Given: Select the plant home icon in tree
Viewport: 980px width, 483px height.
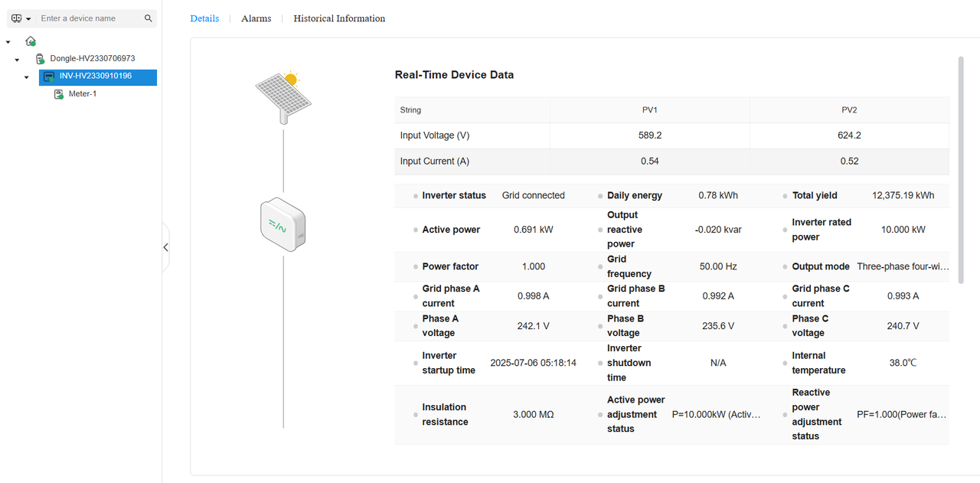Looking at the screenshot, I should point(31,41).
